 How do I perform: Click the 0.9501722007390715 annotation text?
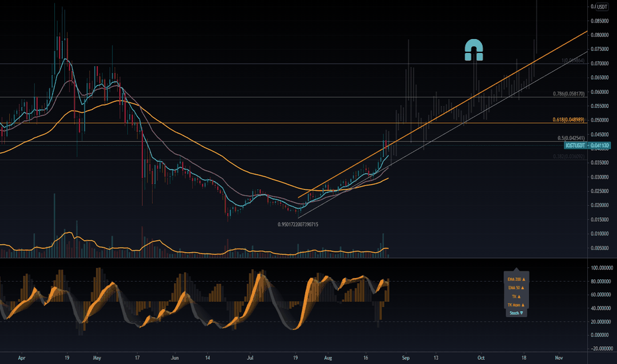[298, 225]
